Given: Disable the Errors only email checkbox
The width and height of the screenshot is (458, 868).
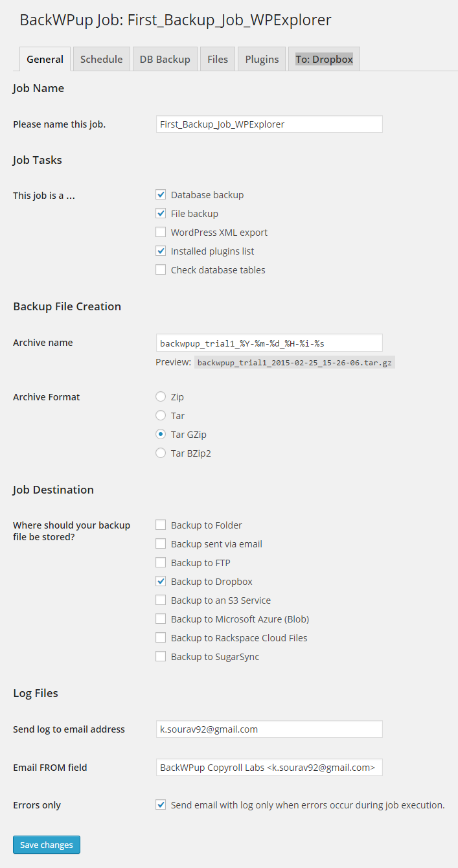Looking at the screenshot, I should tap(161, 805).
